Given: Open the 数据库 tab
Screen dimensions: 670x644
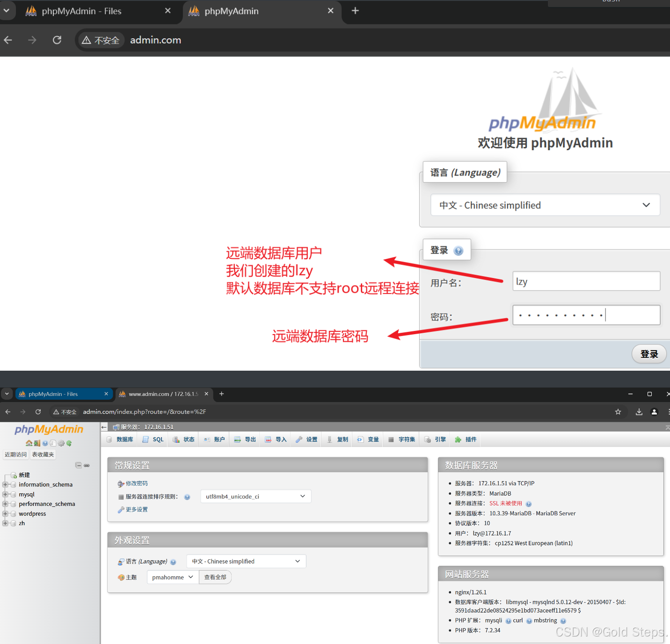Looking at the screenshot, I should point(120,439).
